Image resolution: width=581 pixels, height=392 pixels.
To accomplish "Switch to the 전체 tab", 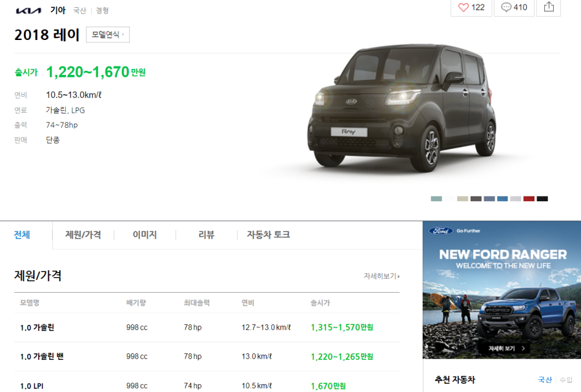I will pyautogui.click(x=22, y=235).
